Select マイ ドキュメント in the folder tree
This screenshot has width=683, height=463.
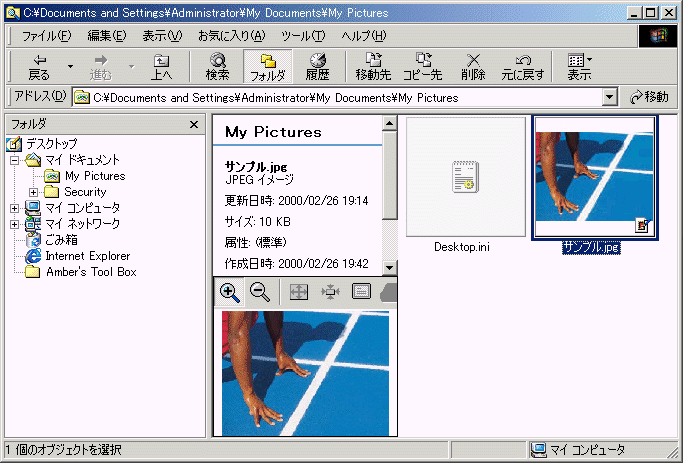82,160
